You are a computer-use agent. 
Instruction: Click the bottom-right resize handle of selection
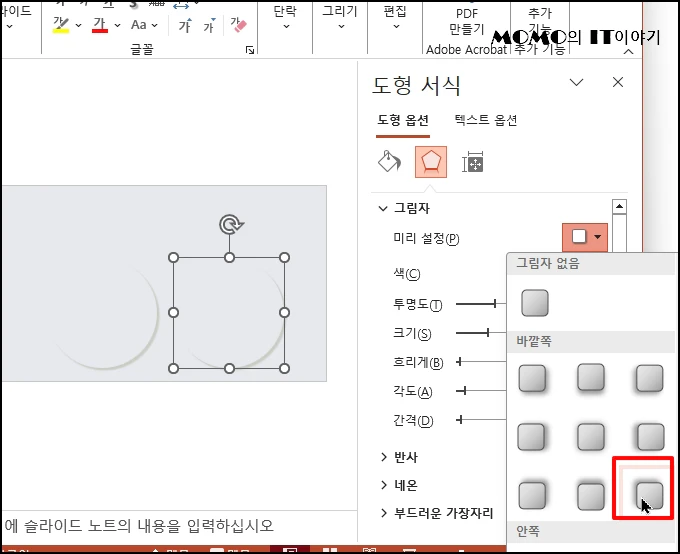pyautogui.click(x=284, y=369)
